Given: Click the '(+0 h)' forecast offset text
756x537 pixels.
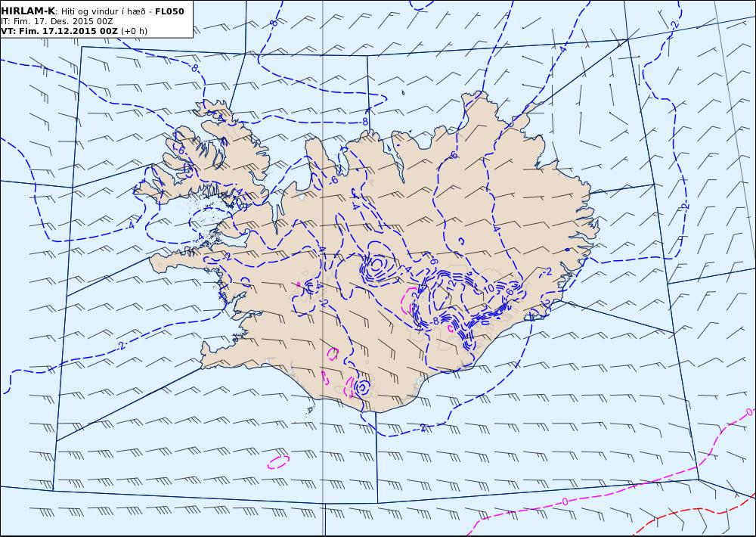Looking at the screenshot, I should (134, 31).
